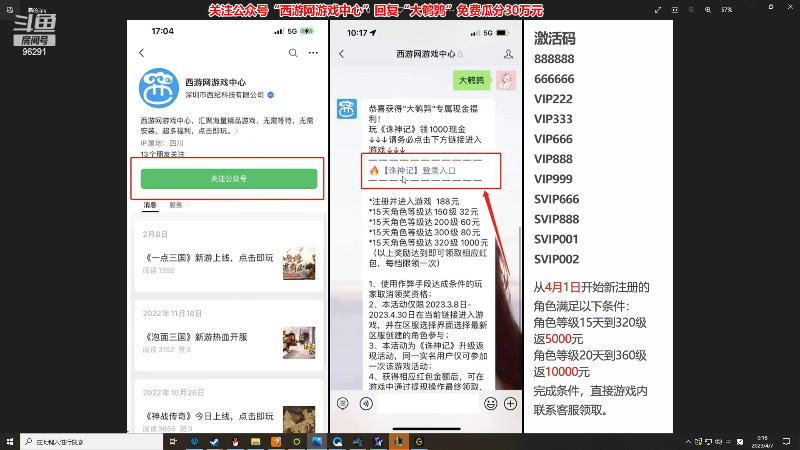The height and width of the screenshot is (450, 800).
Task: Tap the 【诛神记】登录入口 link
Action: click(x=418, y=170)
